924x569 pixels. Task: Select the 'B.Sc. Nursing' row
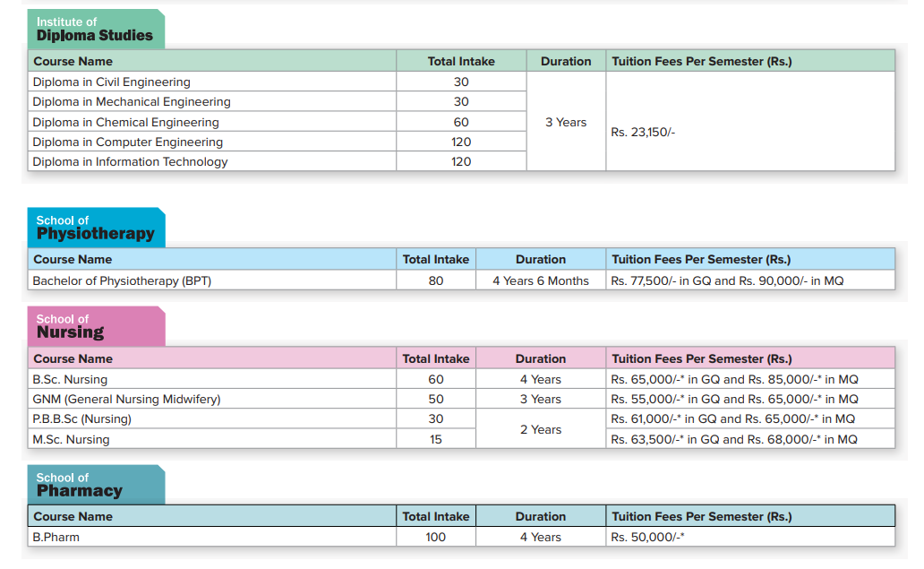click(x=461, y=379)
